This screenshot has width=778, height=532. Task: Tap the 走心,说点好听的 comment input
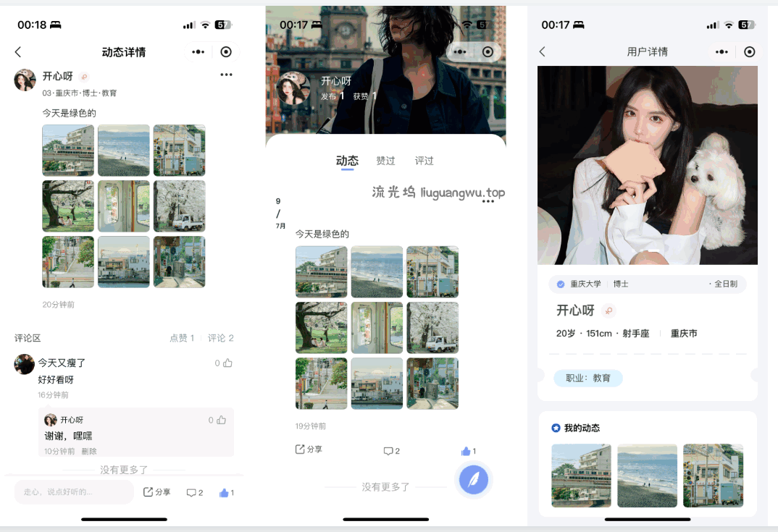click(74, 492)
